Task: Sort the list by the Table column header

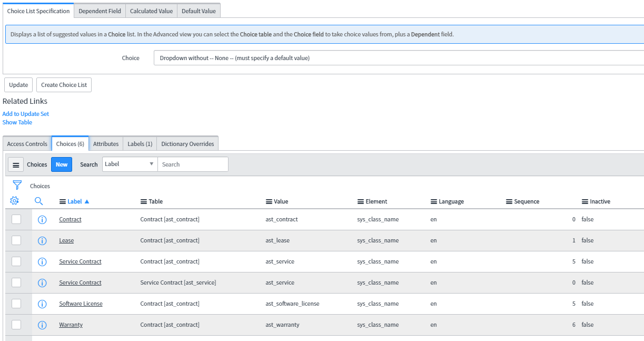Action: [x=155, y=201]
